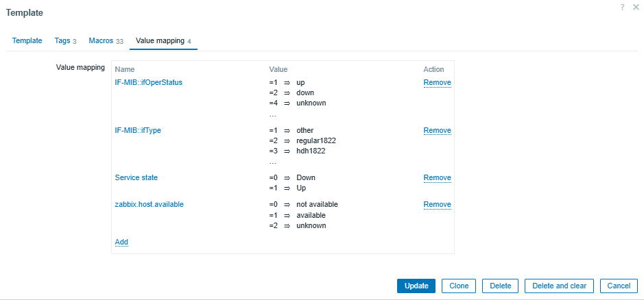Click the 'Template' dialog title

[x=25, y=13]
